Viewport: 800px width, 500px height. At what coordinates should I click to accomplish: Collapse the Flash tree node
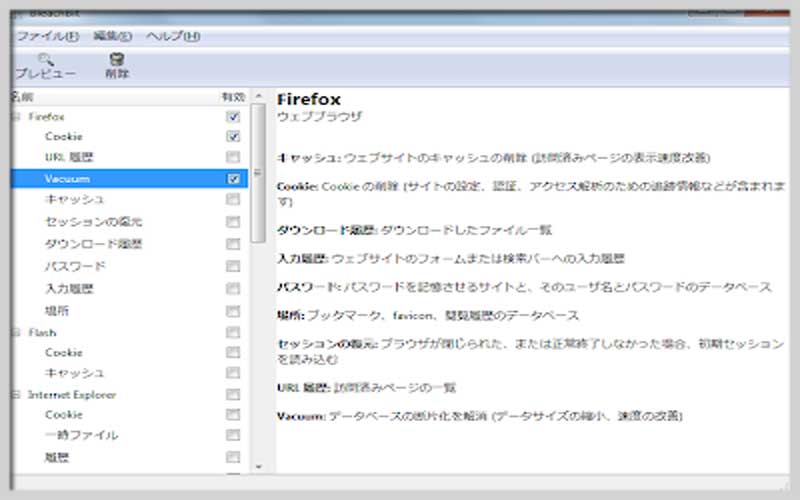(16, 333)
